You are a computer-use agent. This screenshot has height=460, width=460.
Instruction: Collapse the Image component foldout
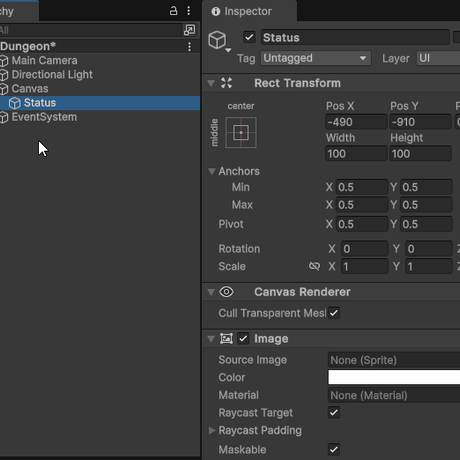211,339
